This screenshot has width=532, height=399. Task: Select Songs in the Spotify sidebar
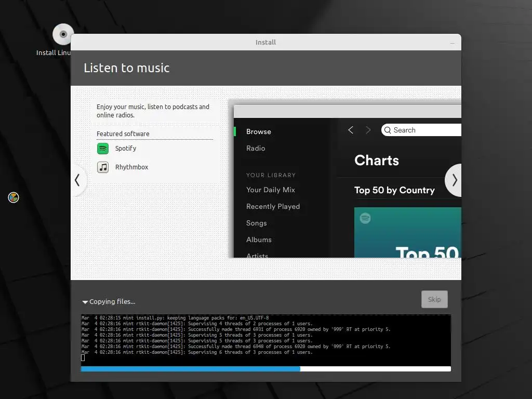click(x=257, y=223)
